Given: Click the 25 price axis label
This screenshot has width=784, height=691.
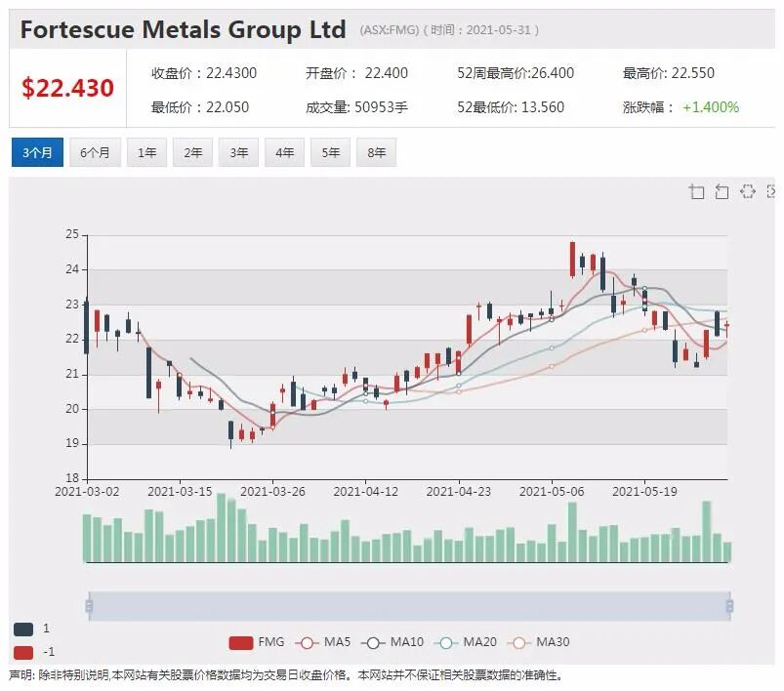Looking at the screenshot, I should [72, 234].
